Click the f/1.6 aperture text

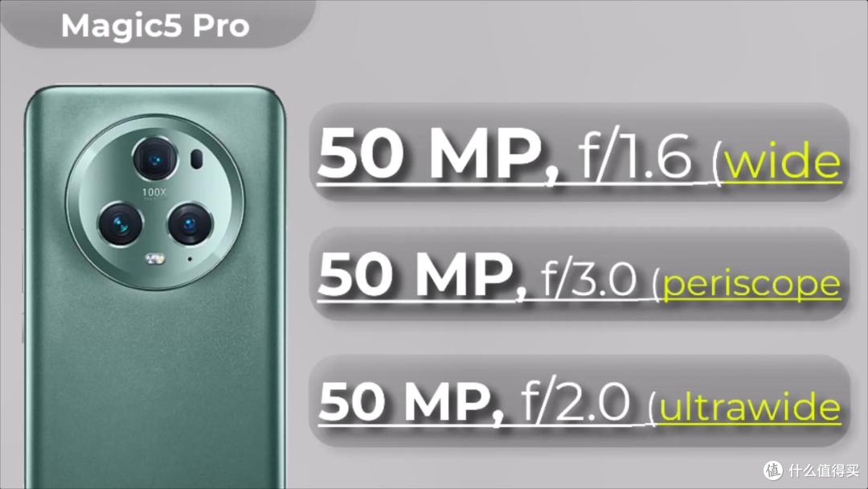[x=636, y=155]
